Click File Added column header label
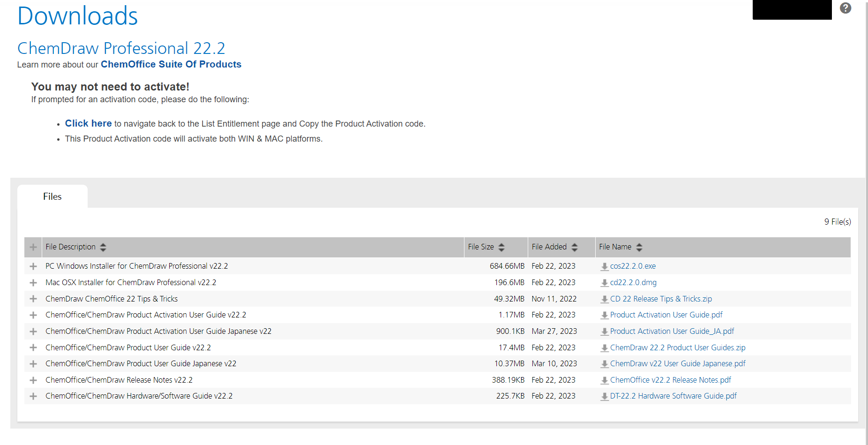 tap(549, 247)
